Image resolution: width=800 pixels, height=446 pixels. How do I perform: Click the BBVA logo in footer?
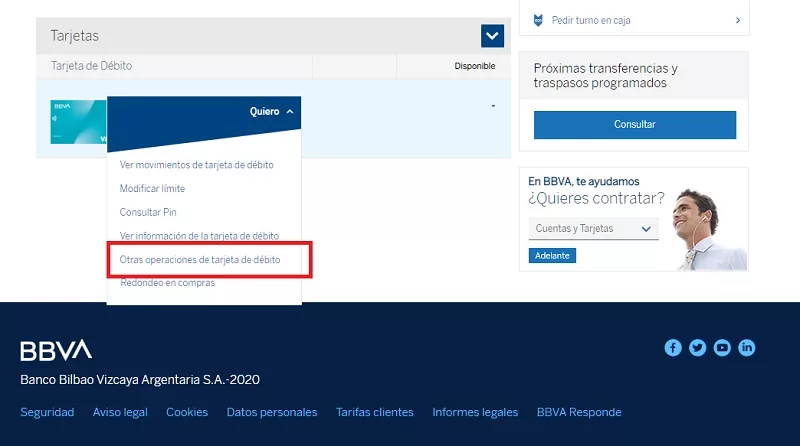[56, 350]
